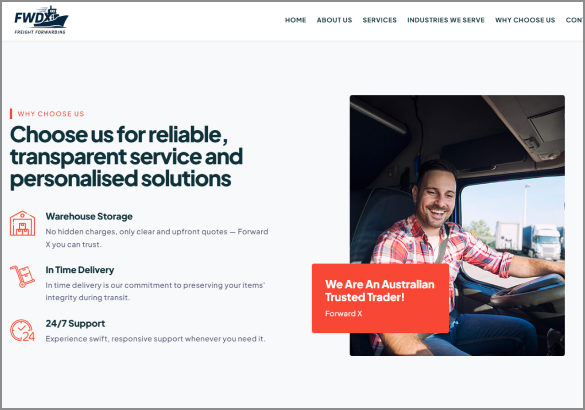Click the red Why Choose Us label
Image resolution: width=585 pixels, height=410 pixels.
(51, 114)
